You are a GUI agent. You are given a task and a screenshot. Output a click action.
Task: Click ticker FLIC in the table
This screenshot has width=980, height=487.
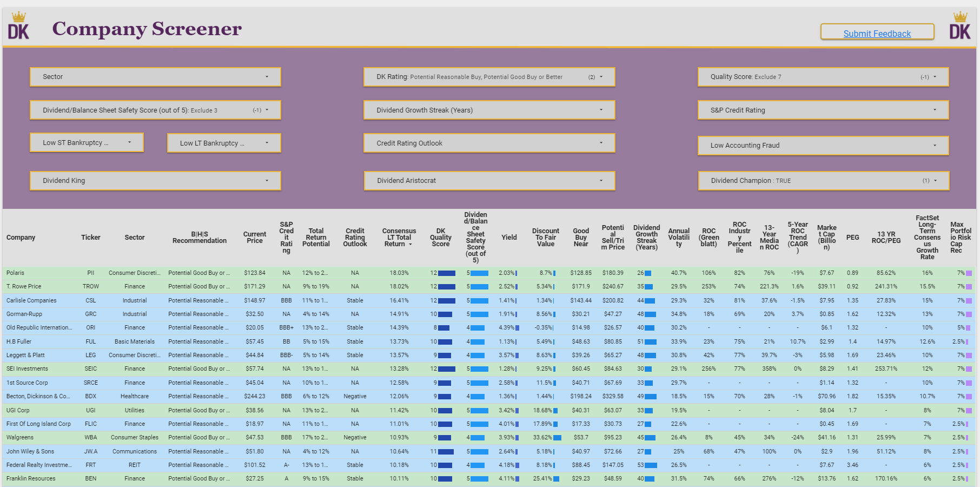[x=91, y=424]
